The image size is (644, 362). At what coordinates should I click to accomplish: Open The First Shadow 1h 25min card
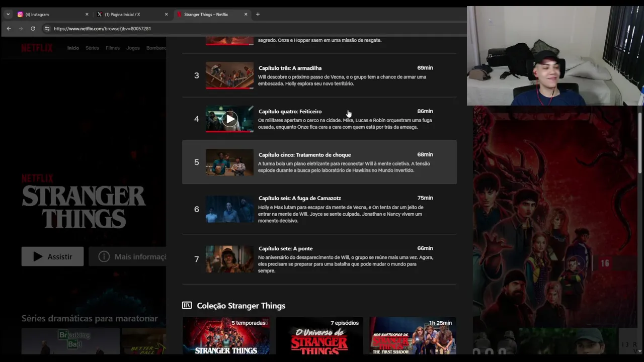(413, 335)
